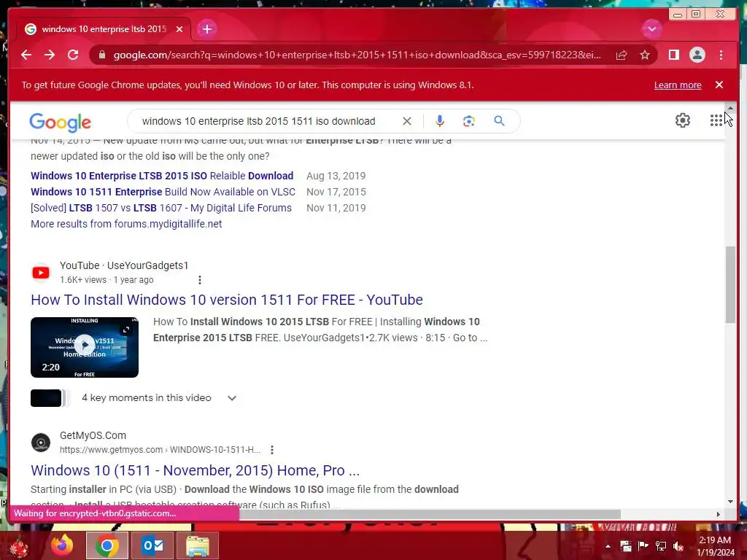Search by image with Google Lens icon
Viewport: 747px width, 560px height.
(x=469, y=121)
